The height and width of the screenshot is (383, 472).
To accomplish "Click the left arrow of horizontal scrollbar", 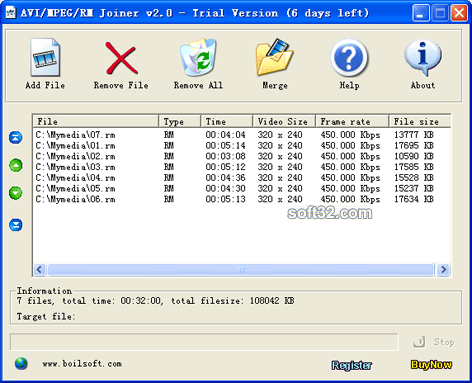I will (40, 269).
